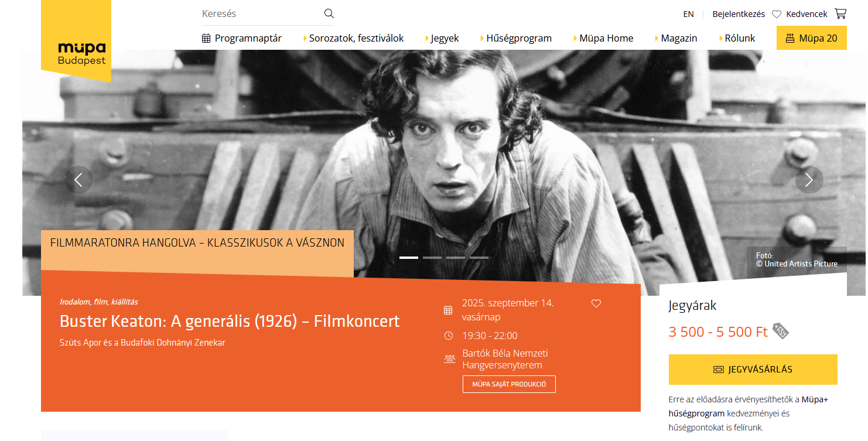Click the Irodalom, film, kiállítás category label
The image size is (868, 441).
click(99, 302)
